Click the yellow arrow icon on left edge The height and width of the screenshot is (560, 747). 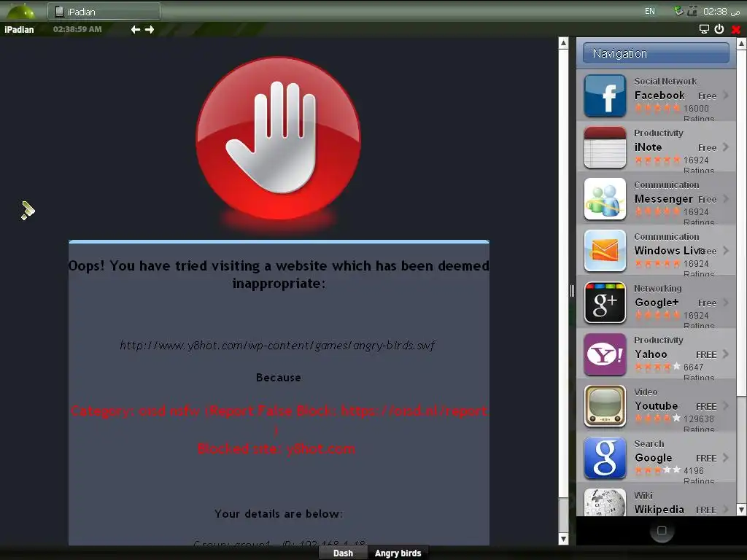point(28,211)
